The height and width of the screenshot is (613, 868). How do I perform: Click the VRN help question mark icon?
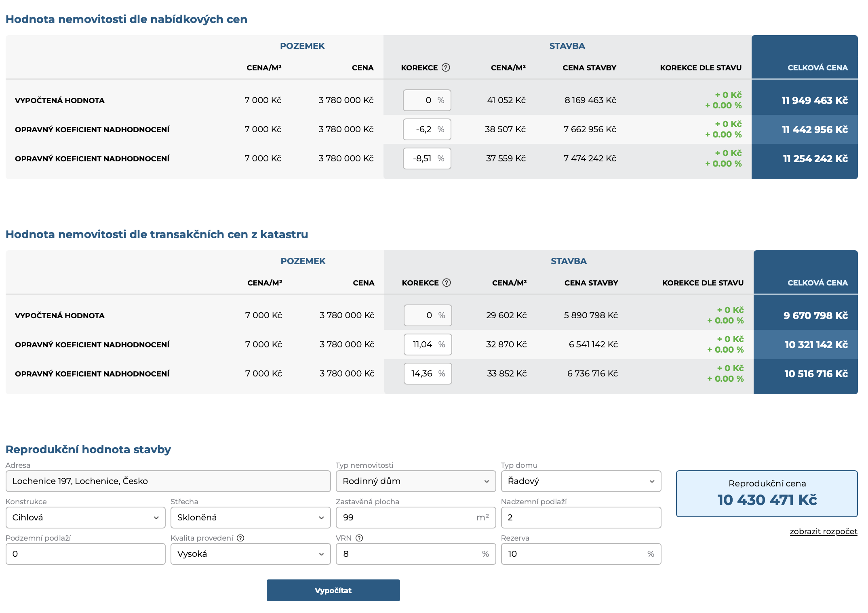click(359, 538)
